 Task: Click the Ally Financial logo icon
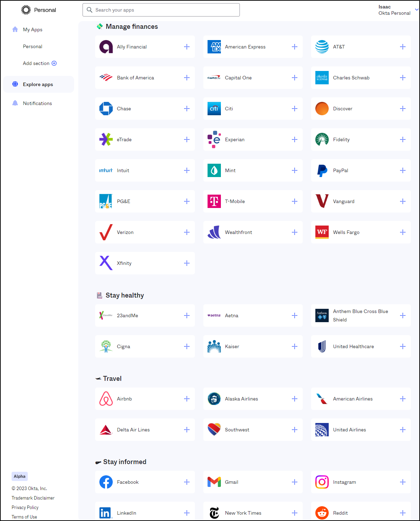pyautogui.click(x=106, y=47)
